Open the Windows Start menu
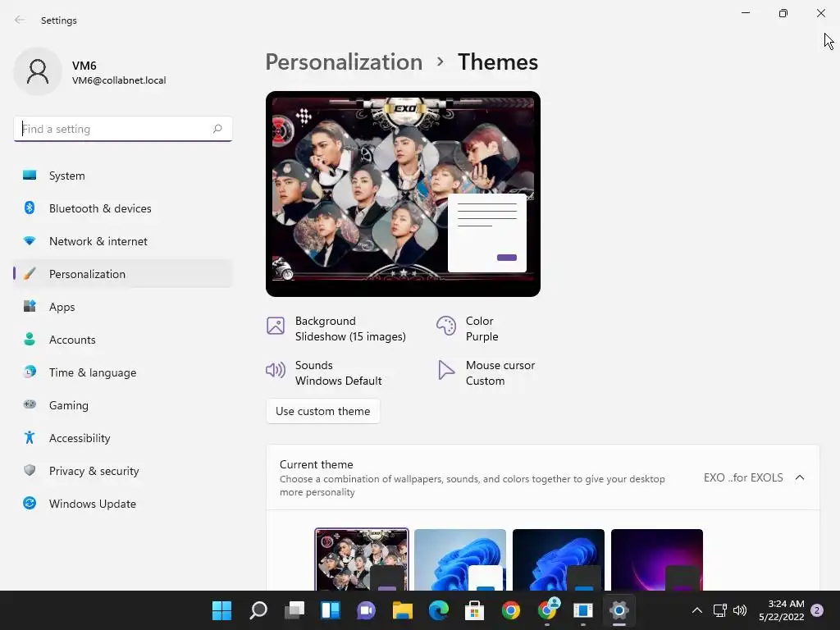840x630 pixels. (221, 610)
